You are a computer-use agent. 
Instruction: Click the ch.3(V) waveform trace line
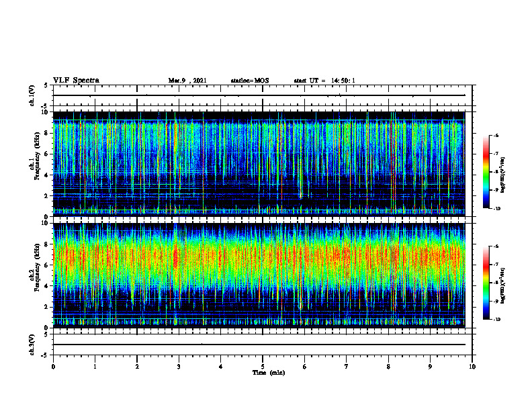coord(259,345)
